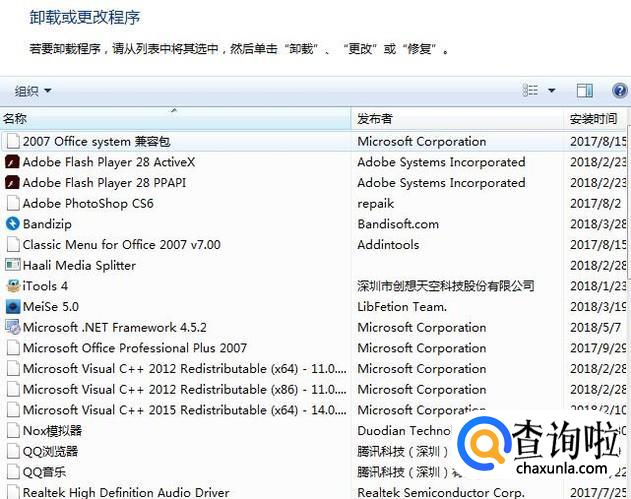Viewport: 631px width, 499px height.
Task: Select Microsoft .NET Framework 4.5.2
Action: (x=115, y=328)
